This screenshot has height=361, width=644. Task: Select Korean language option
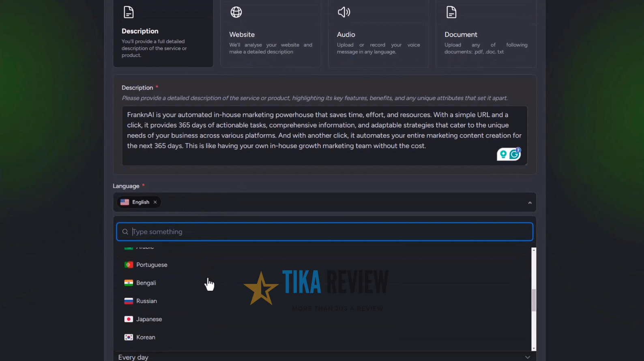pyautogui.click(x=146, y=337)
